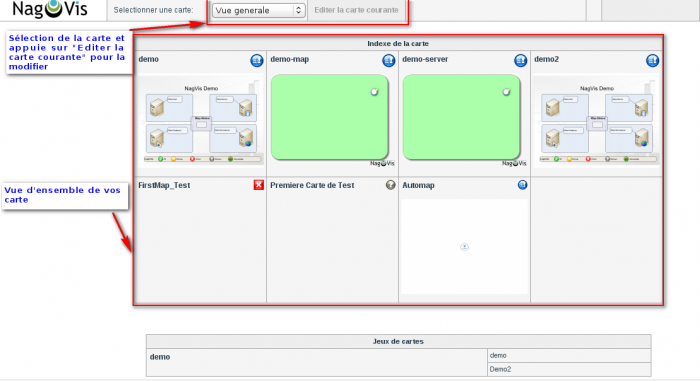Open the demo map thumbnail
The width and height of the screenshot is (700, 381).
[201, 121]
